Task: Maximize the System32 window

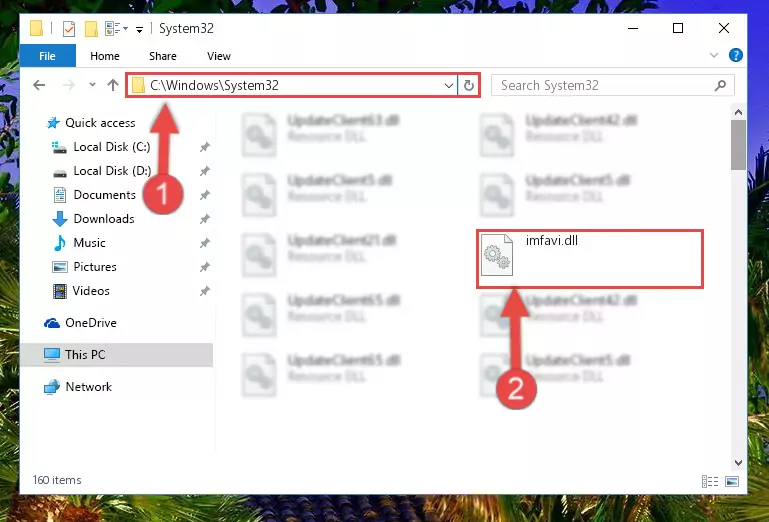Action: [678, 28]
